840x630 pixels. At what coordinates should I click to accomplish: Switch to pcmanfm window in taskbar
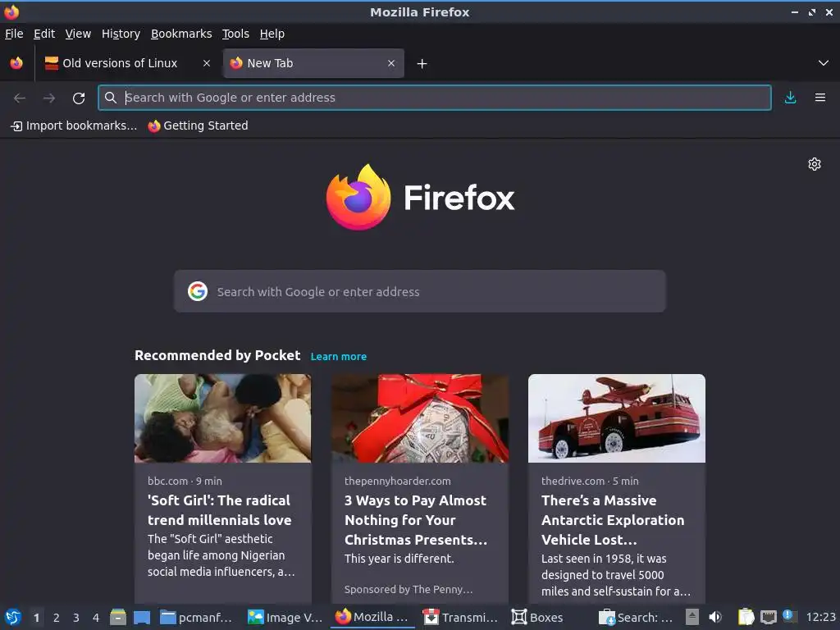pyautogui.click(x=197, y=618)
